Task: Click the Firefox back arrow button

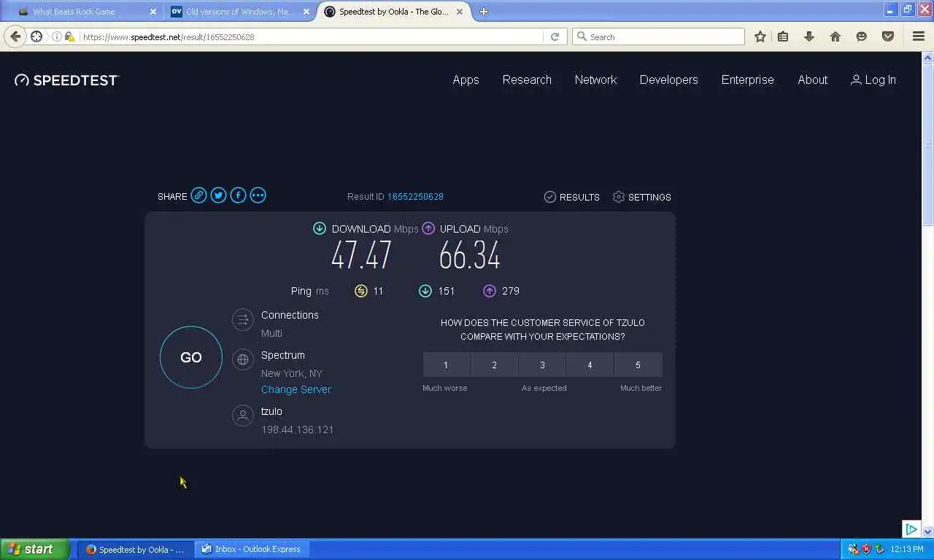Action: click(x=15, y=36)
